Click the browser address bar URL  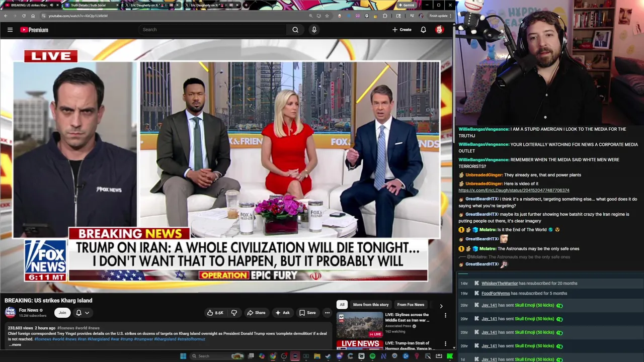tap(78, 16)
